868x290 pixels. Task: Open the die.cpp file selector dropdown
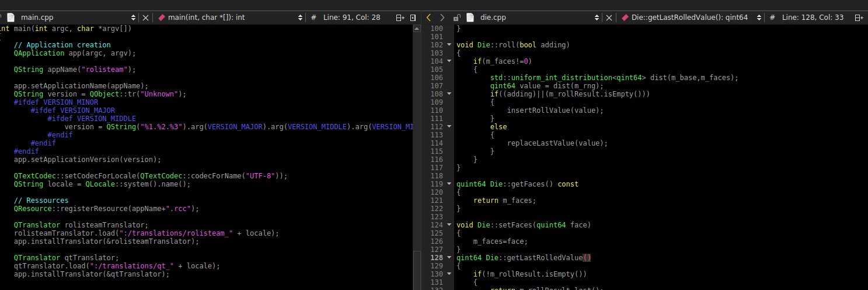[x=596, y=18]
